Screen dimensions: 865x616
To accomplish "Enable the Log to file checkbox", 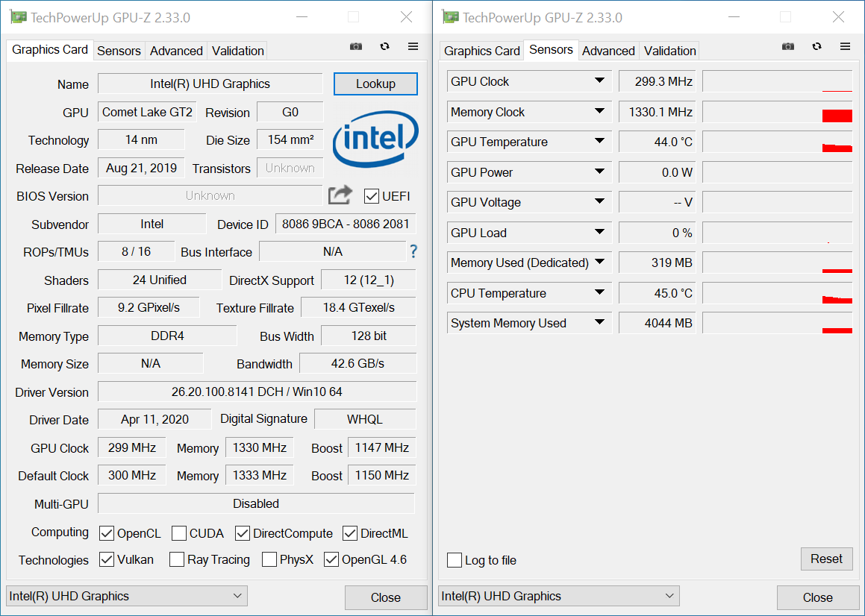I will point(455,560).
